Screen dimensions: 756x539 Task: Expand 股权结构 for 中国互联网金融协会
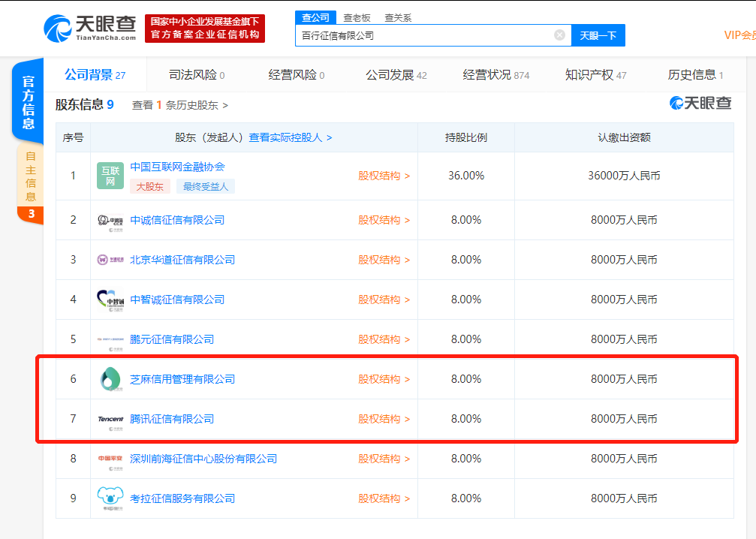pyautogui.click(x=384, y=176)
